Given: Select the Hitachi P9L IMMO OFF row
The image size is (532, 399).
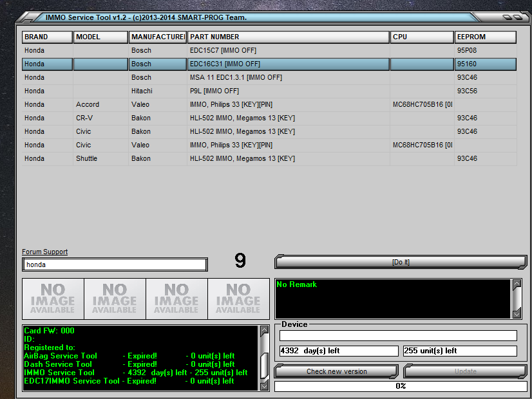Looking at the screenshot, I should point(269,91).
